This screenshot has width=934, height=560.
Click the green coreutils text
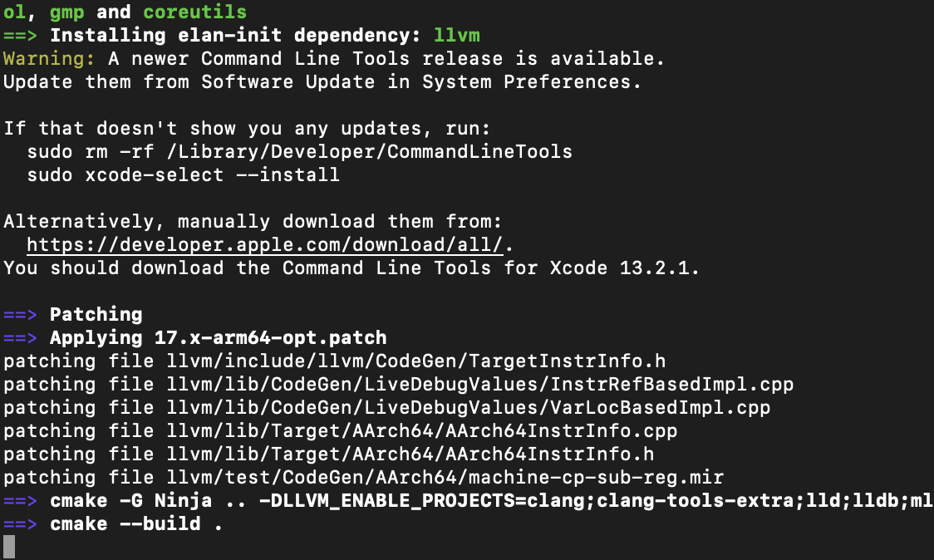194,12
